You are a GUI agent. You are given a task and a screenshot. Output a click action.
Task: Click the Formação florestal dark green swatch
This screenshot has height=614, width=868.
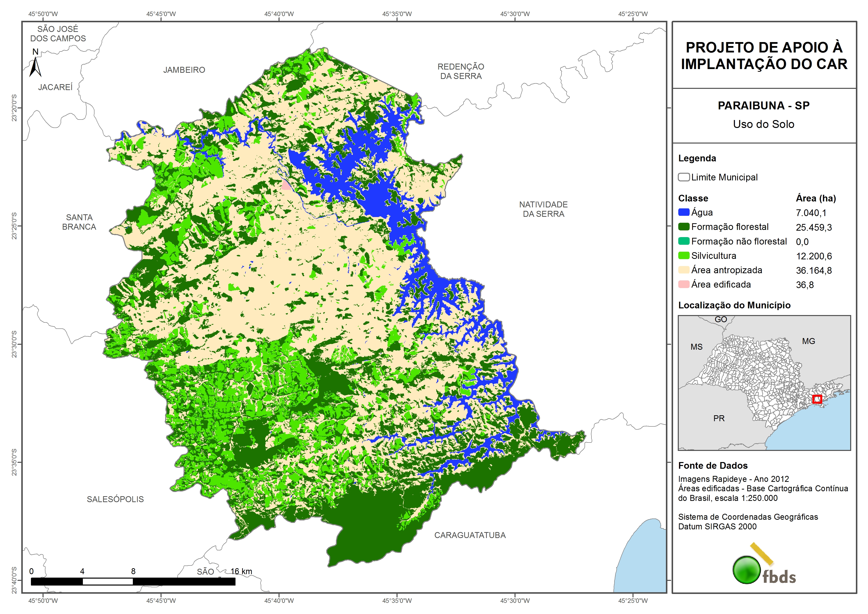[x=683, y=227]
